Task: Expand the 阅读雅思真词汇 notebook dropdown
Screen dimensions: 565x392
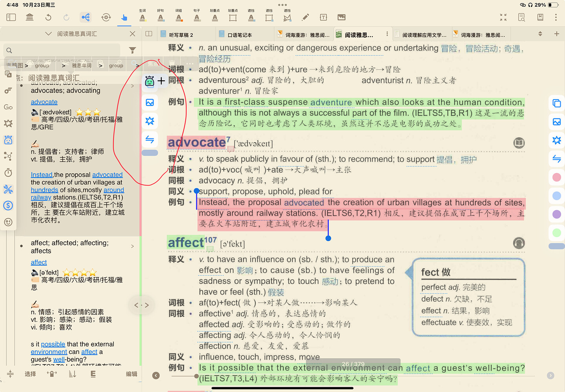Action: pyautogui.click(x=49, y=34)
